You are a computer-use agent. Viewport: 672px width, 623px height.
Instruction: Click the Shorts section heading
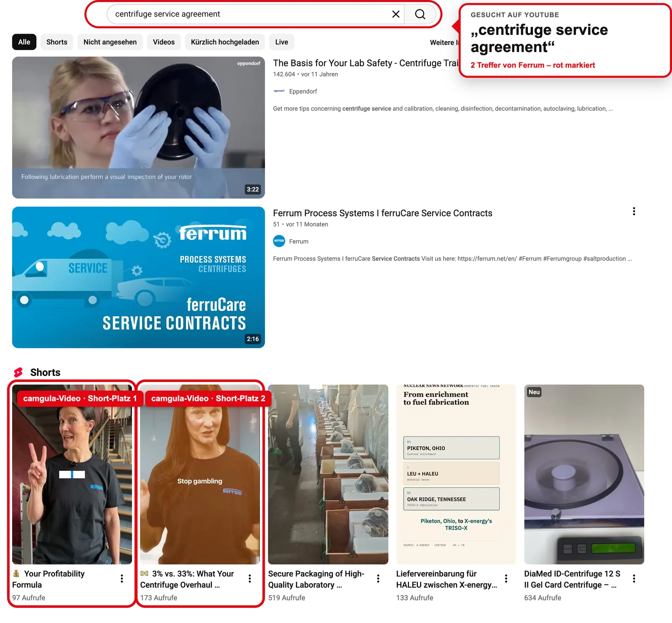[x=45, y=372]
